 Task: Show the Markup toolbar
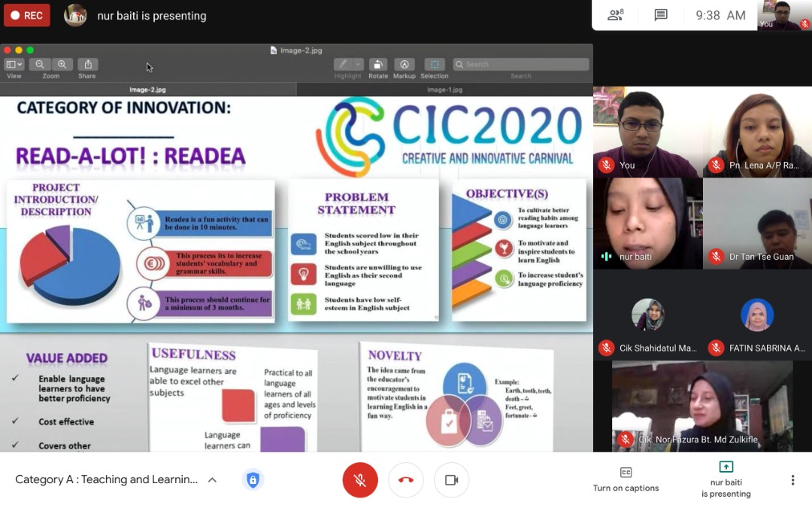404,64
